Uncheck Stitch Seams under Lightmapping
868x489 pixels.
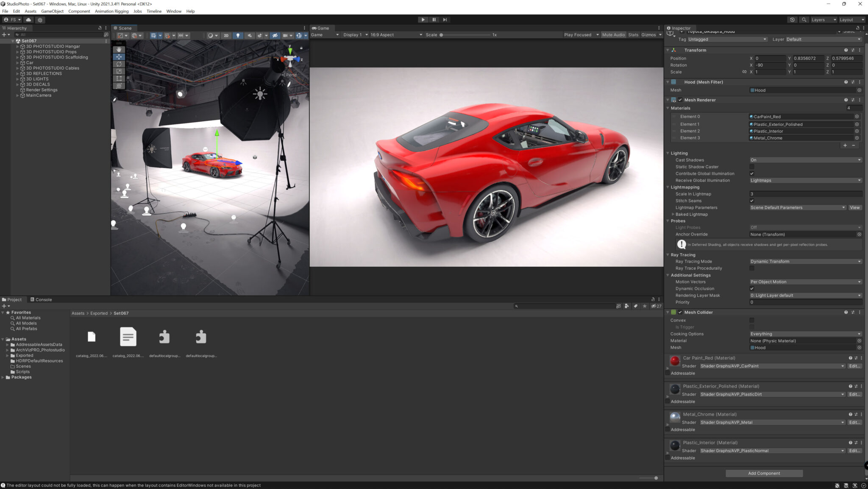(752, 201)
